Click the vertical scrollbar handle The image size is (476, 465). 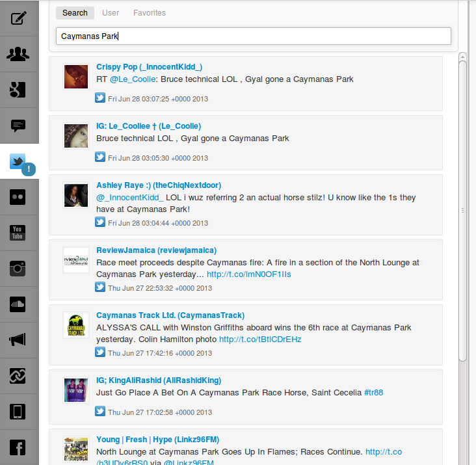click(462, 211)
